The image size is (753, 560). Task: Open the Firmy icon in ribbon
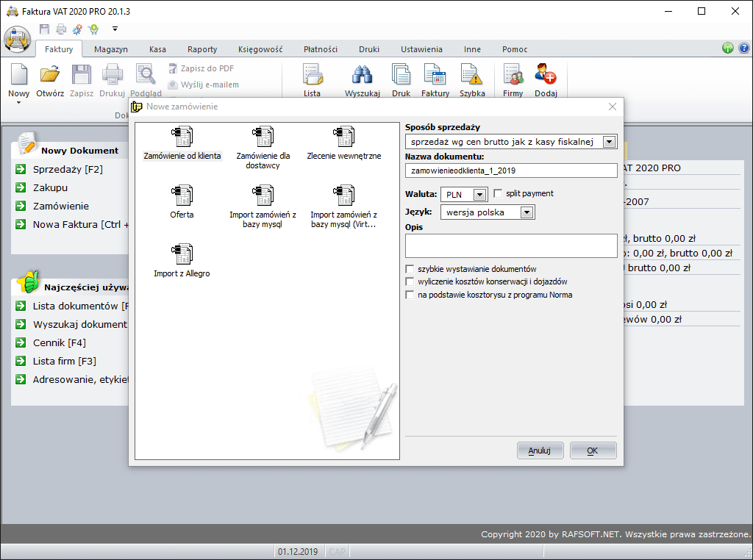[x=513, y=76]
